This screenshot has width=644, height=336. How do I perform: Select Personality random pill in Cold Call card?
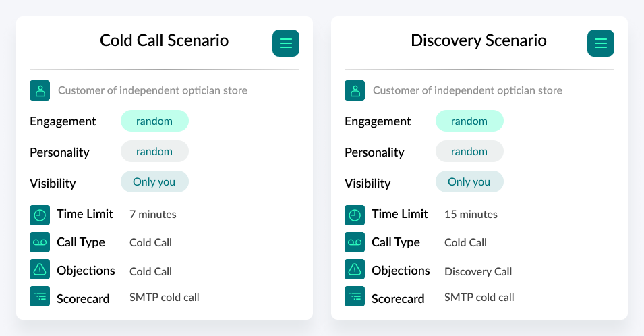point(154,151)
